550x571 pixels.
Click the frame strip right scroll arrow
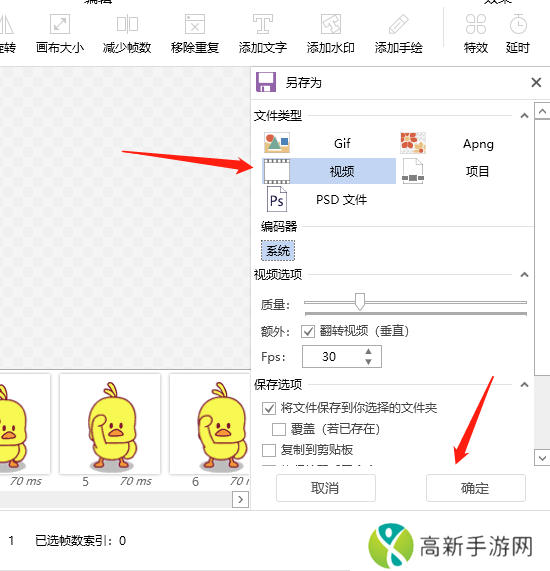[240, 500]
